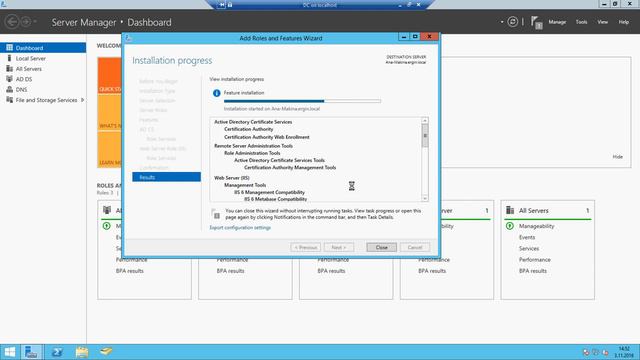640x360 pixels.
Task: Click the status icon on the leftmost role tile
Action: click(x=107, y=226)
